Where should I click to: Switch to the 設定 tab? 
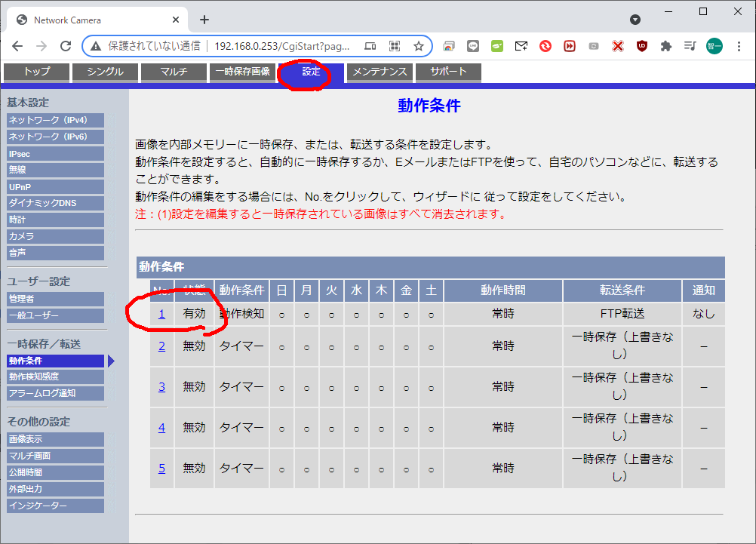click(x=311, y=72)
